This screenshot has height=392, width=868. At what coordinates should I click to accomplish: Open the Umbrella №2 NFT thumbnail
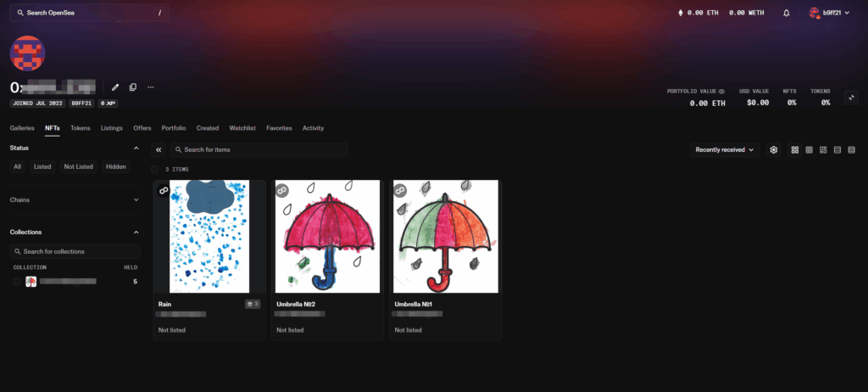[327, 236]
